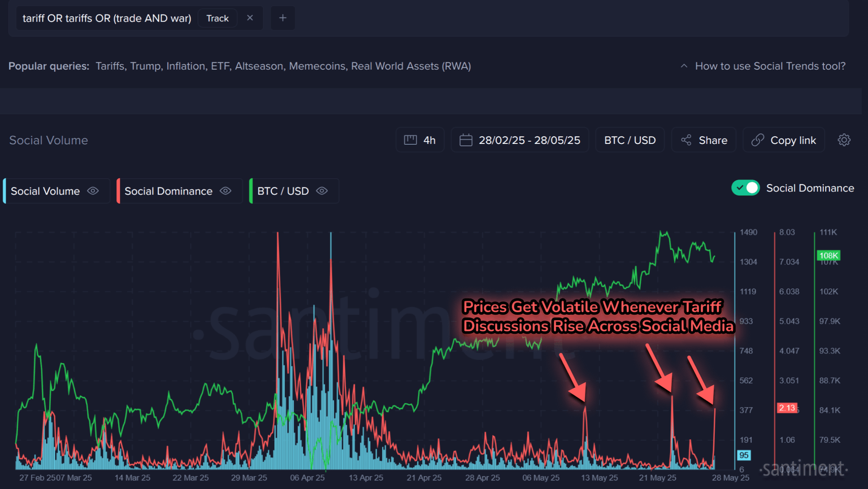Click the green 108K price label
Screen dimensions: 868x489
(x=828, y=256)
